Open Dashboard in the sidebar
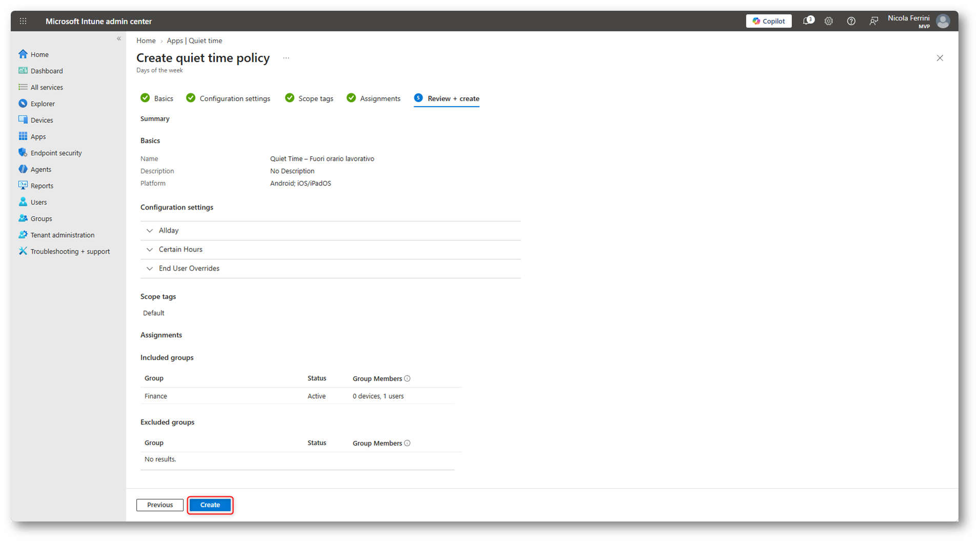The image size is (980, 543). click(47, 71)
